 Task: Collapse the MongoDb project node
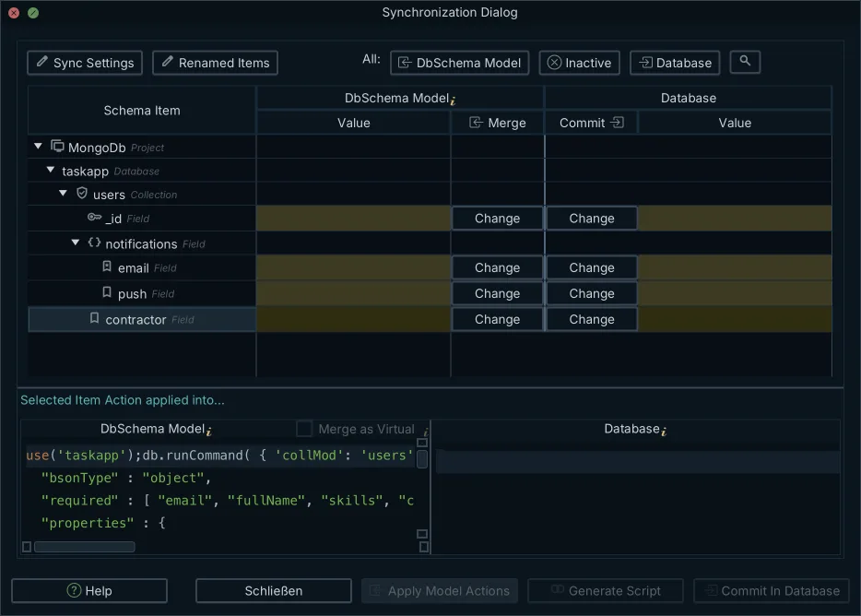38,147
